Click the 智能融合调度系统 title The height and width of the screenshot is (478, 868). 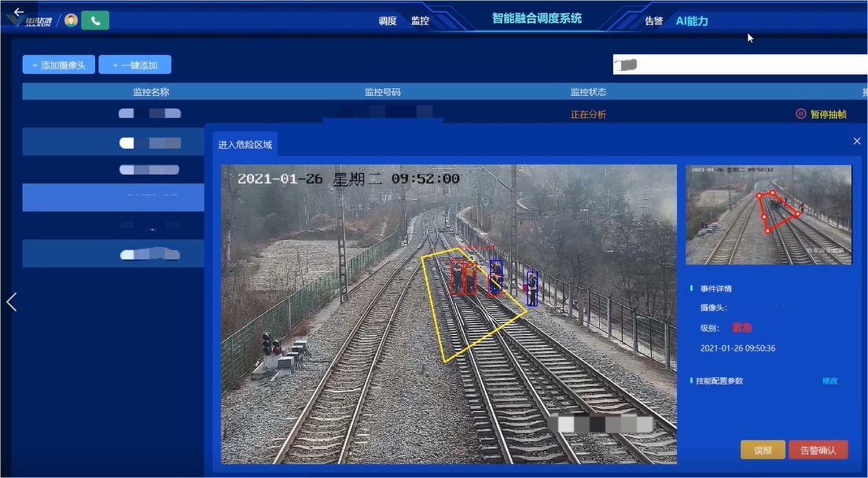point(536,18)
